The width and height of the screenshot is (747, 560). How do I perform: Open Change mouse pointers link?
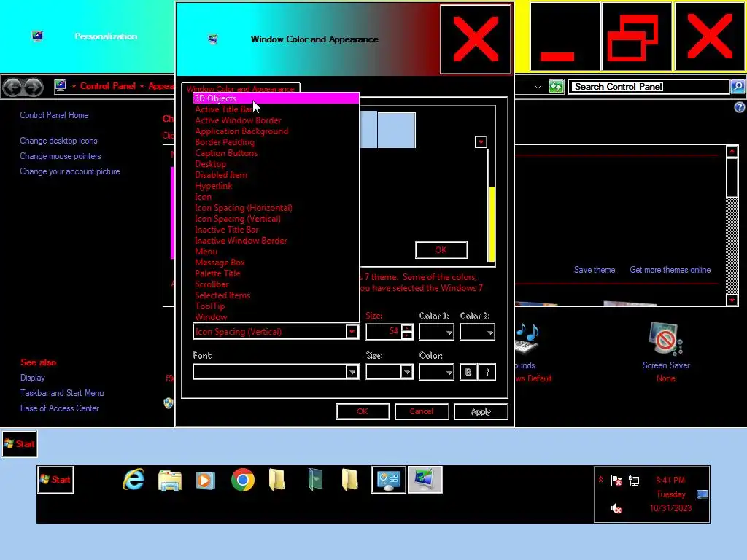point(61,156)
